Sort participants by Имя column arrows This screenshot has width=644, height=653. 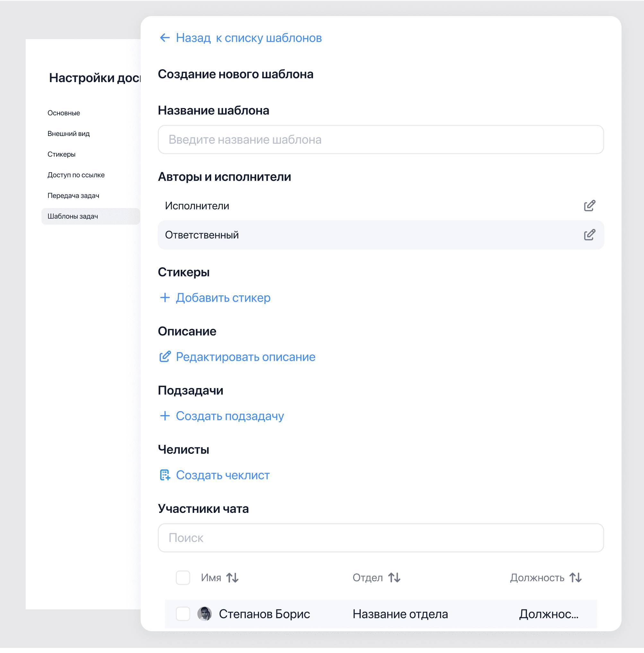click(x=232, y=578)
